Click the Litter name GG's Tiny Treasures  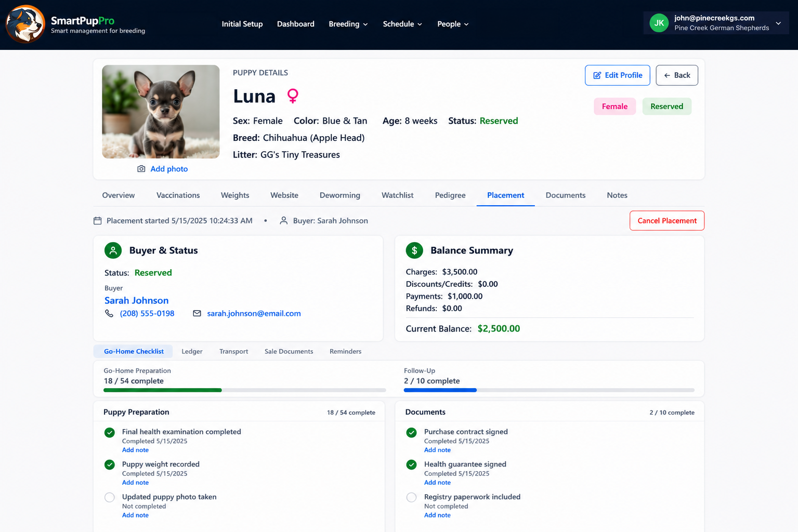click(x=300, y=155)
